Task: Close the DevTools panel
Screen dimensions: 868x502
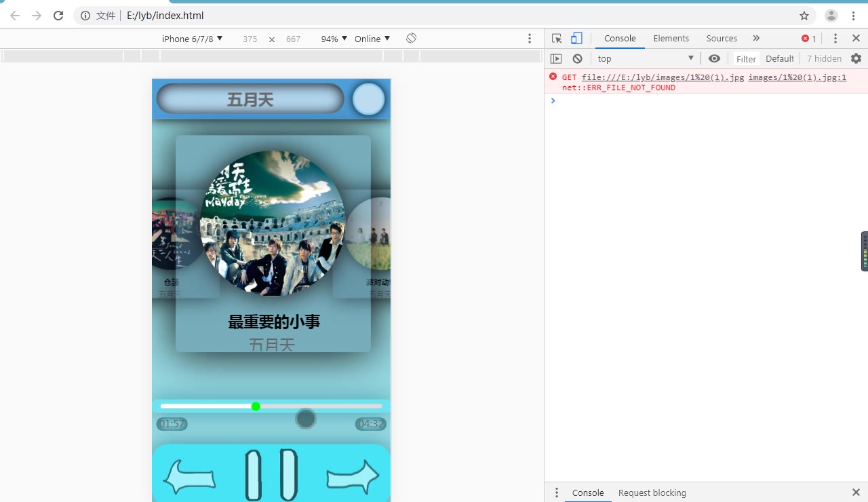Action: click(x=856, y=39)
